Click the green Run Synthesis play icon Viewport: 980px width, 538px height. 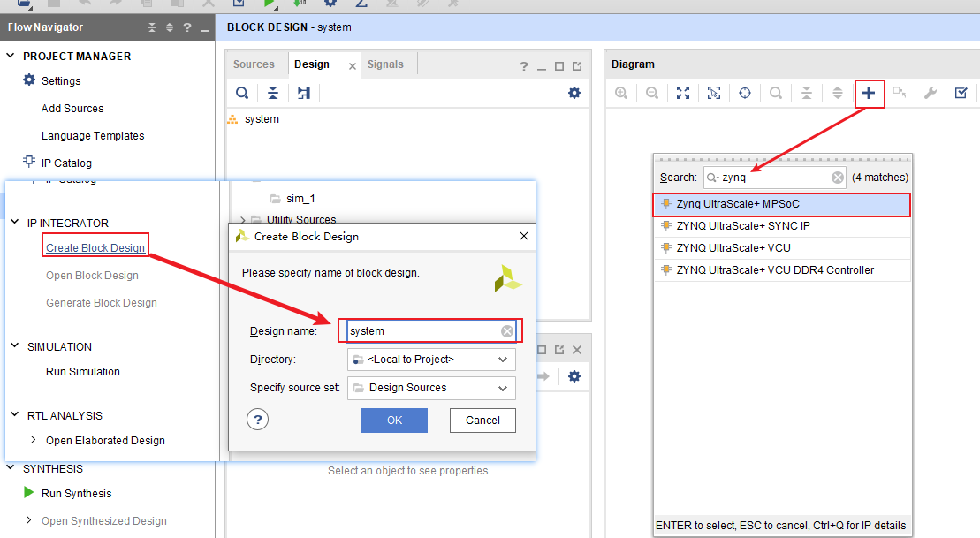(x=29, y=492)
